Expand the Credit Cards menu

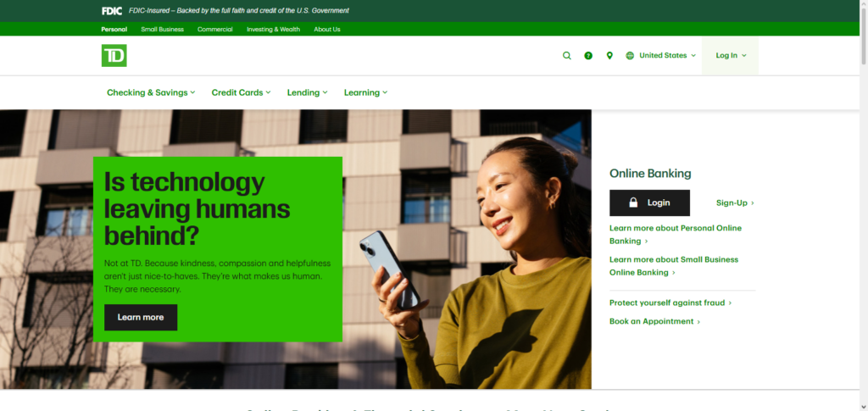click(241, 92)
